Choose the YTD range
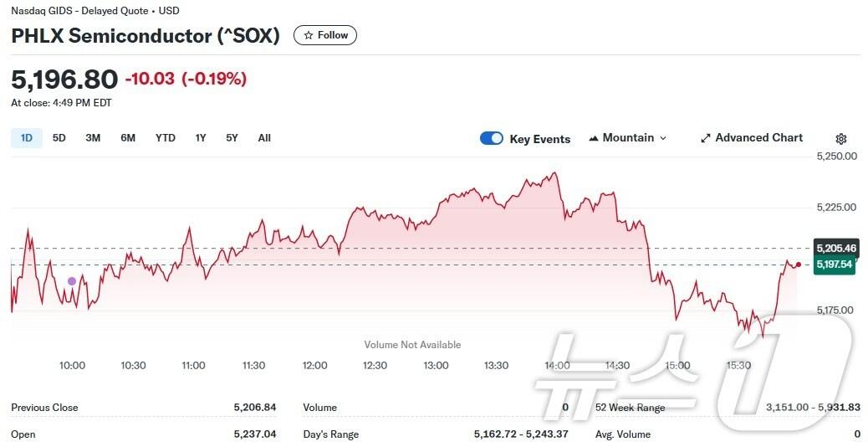 click(166, 138)
